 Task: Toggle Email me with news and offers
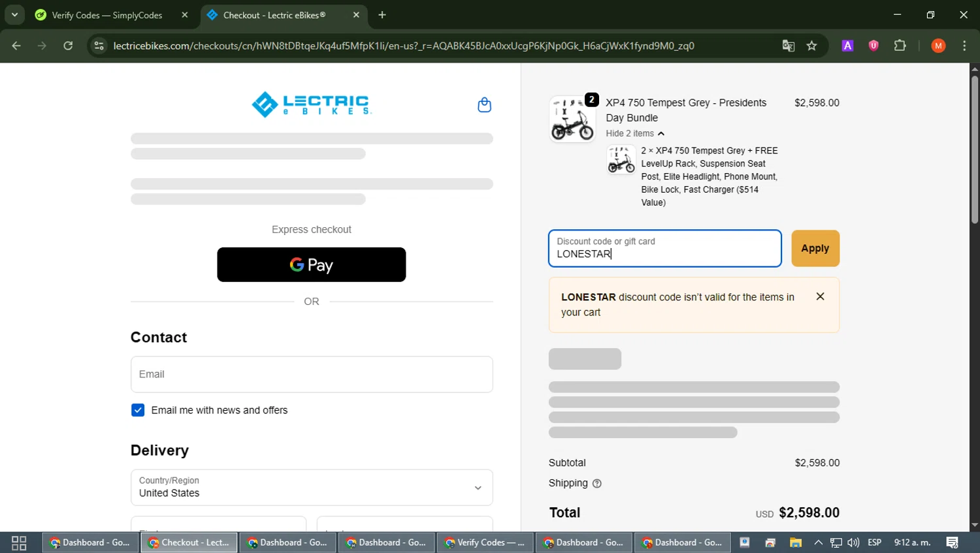[x=138, y=410]
